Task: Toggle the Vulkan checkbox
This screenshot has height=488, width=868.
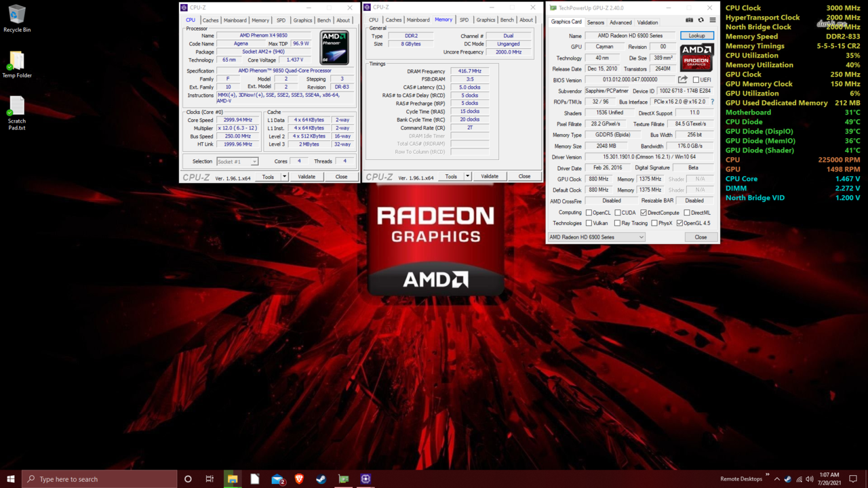Action: [589, 223]
